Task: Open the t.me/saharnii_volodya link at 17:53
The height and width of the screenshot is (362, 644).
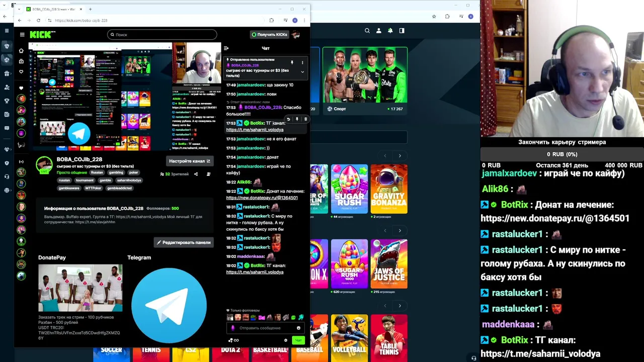Action: click(255, 130)
